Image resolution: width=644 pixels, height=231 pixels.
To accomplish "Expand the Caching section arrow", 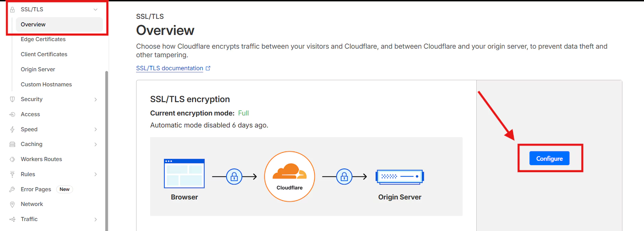I will [96, 144].
